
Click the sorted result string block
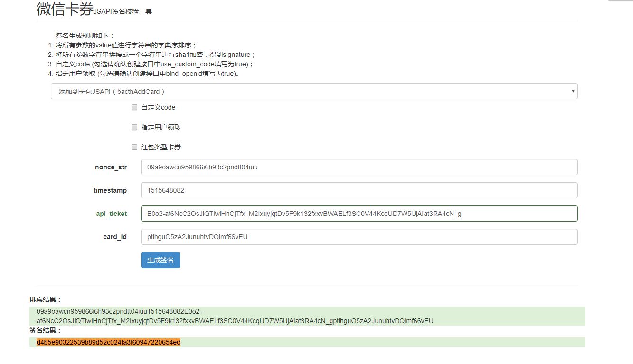pyautogui.click(x=307, y=316)
